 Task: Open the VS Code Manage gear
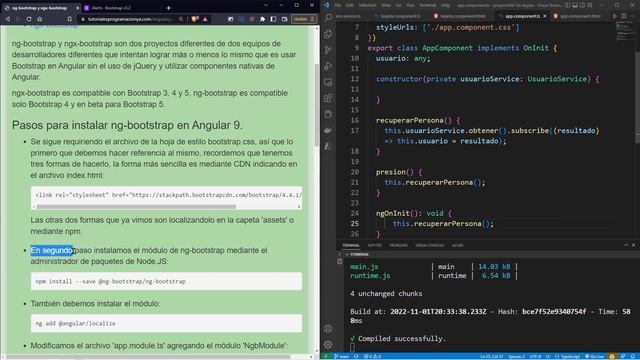coord(328,344)
